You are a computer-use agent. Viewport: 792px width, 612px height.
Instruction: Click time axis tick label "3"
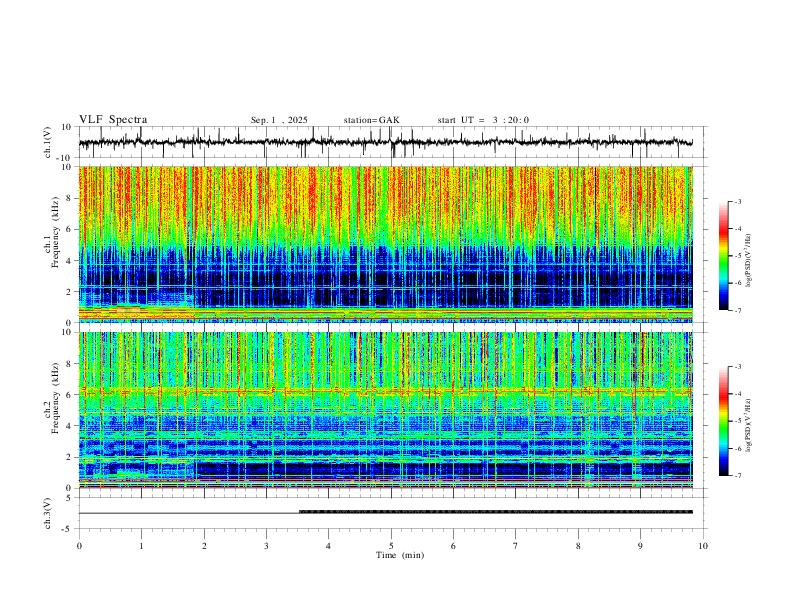click(266, 546)
